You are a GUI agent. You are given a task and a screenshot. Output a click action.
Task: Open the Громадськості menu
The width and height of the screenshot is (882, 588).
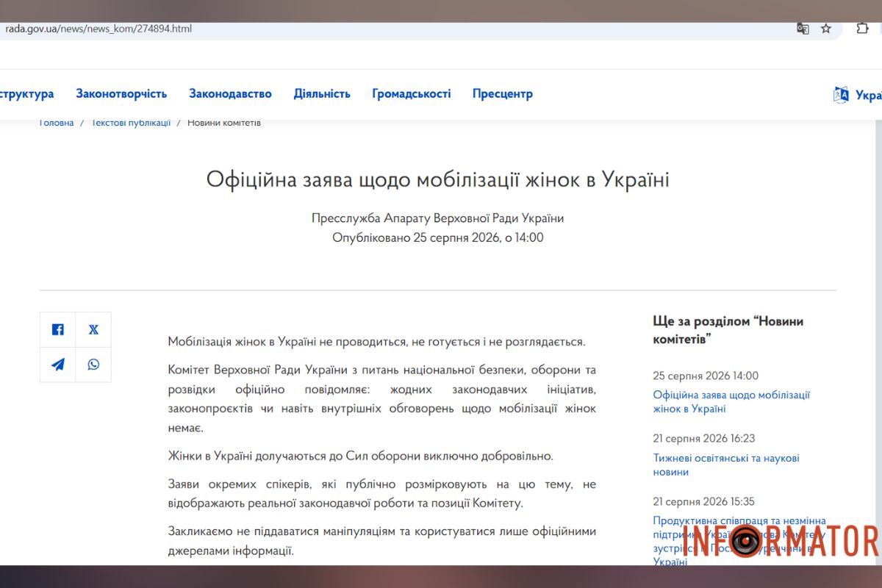coord(411,94)
